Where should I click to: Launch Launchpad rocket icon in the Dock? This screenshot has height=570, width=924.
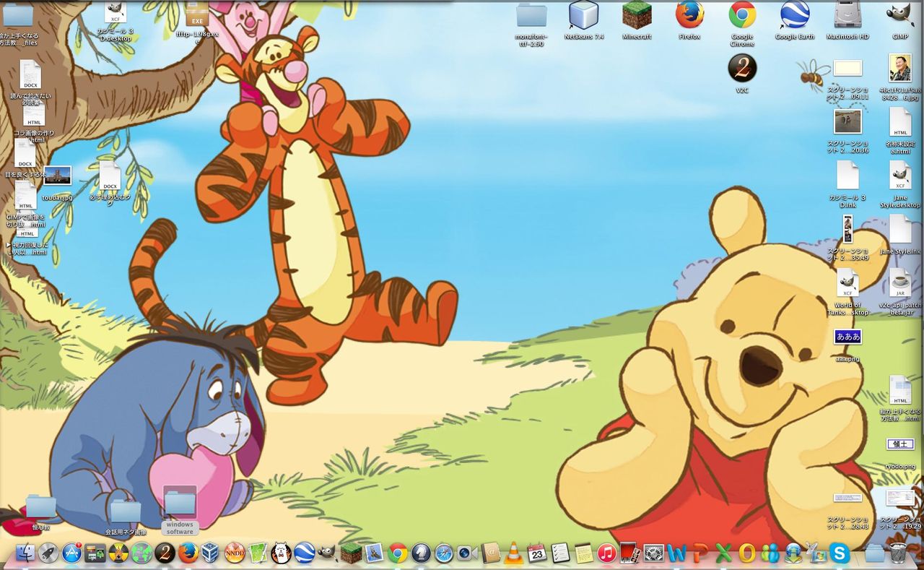[x=48, y=554]
